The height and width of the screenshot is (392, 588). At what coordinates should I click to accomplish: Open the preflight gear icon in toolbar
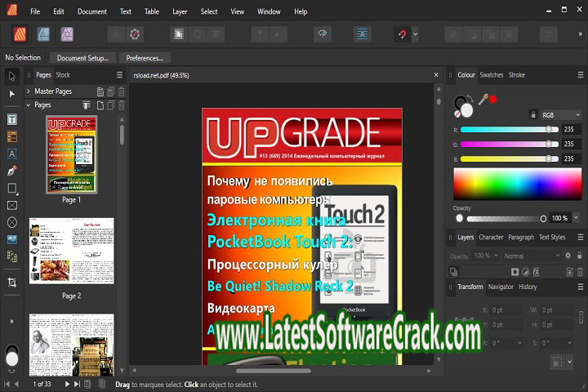pos(135,34)
